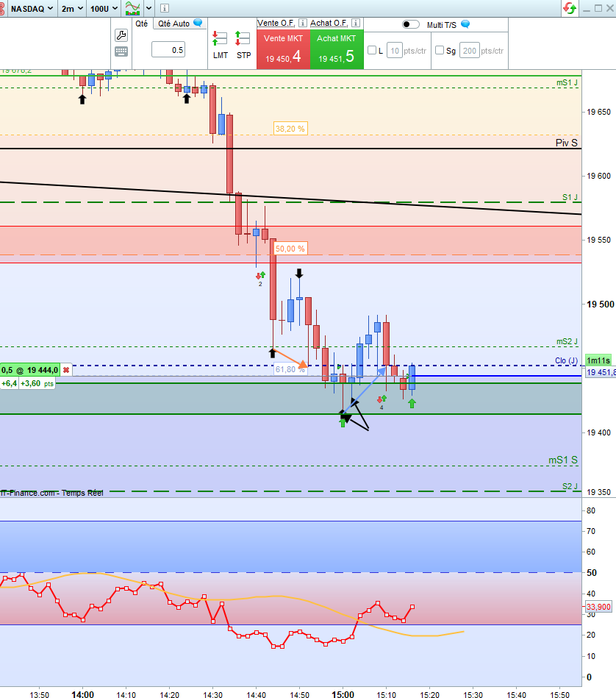Click the 1m11s candle countdown label
The image size is (616, 698).
598,360
